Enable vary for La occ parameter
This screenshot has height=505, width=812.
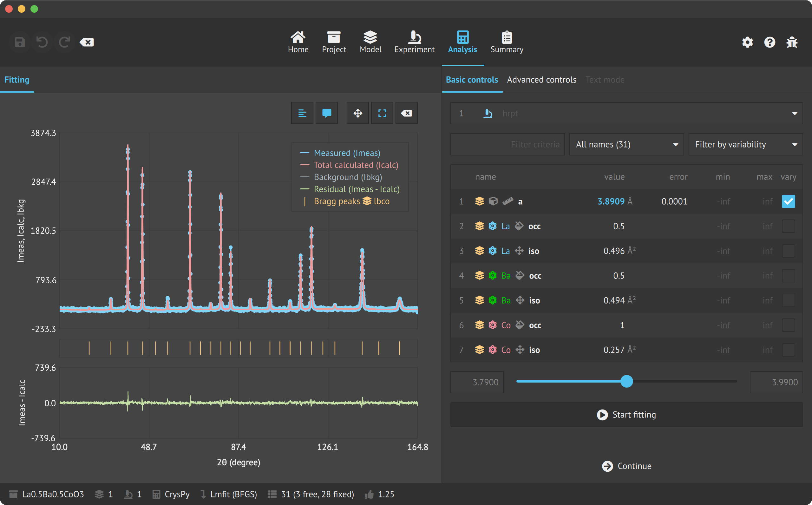pyautogui.click(x=788, y=226)
